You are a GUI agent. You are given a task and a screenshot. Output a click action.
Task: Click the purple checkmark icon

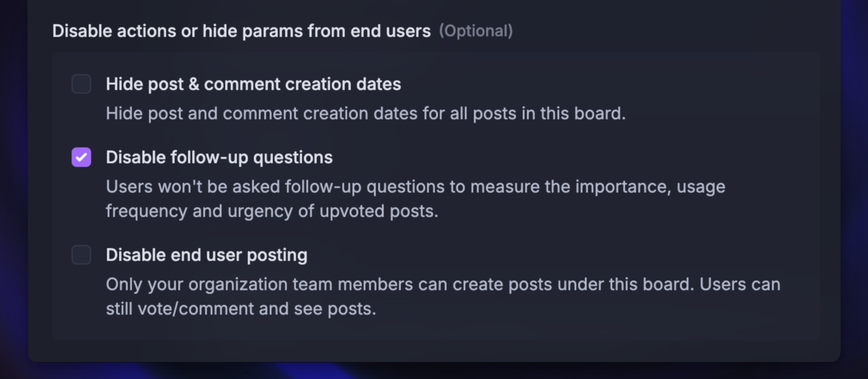[x=81, y=157]
